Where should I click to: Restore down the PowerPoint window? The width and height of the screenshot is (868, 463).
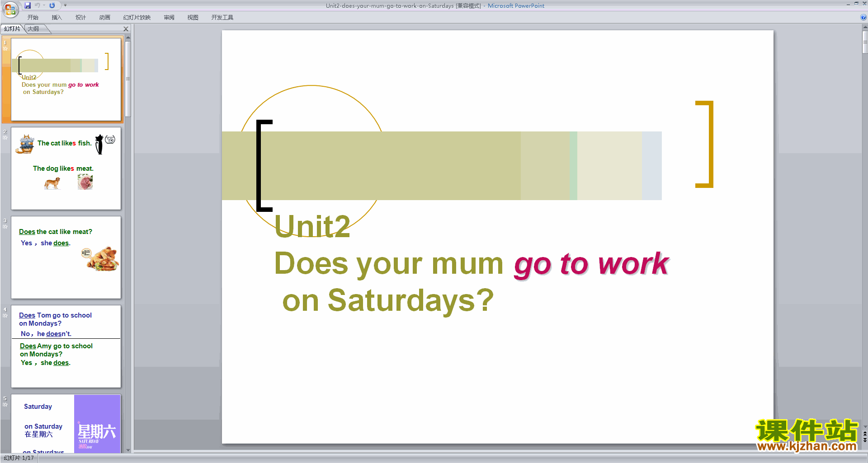coord(856,4)
